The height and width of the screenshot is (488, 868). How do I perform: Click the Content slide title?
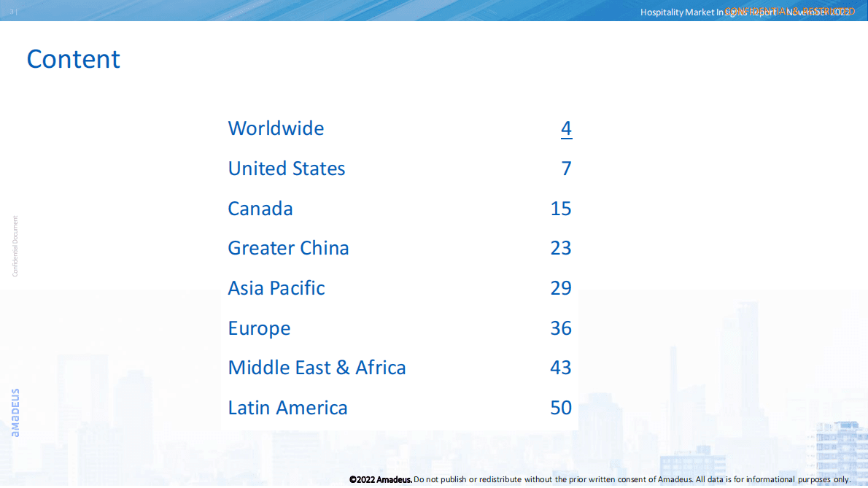click(73, 59)
